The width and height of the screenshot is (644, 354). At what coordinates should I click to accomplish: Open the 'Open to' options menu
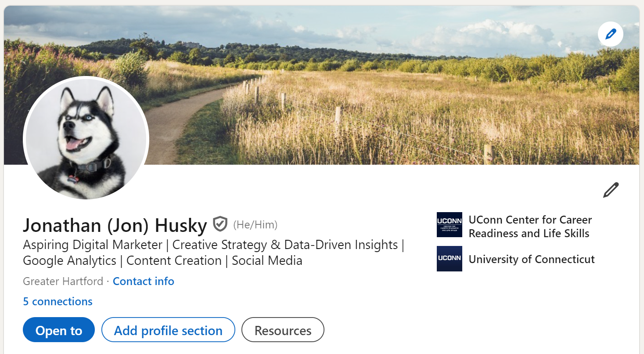click(x=58, y=330)
